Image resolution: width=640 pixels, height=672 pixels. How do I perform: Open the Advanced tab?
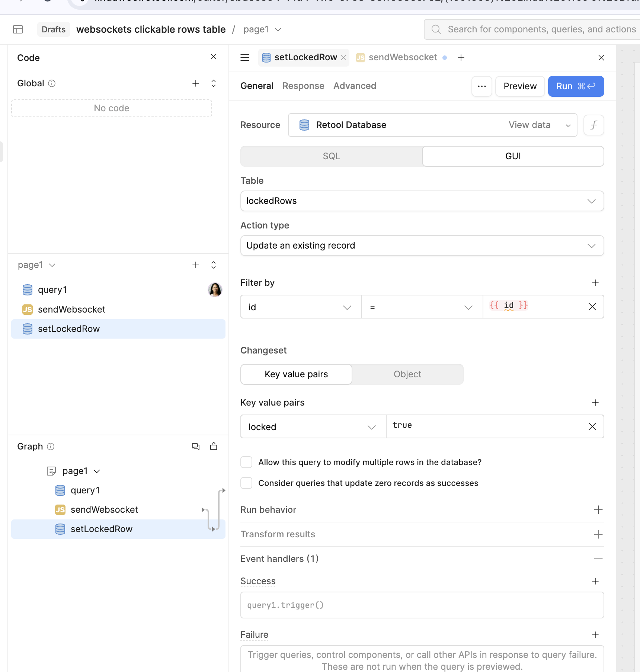[x=355, y=86]
